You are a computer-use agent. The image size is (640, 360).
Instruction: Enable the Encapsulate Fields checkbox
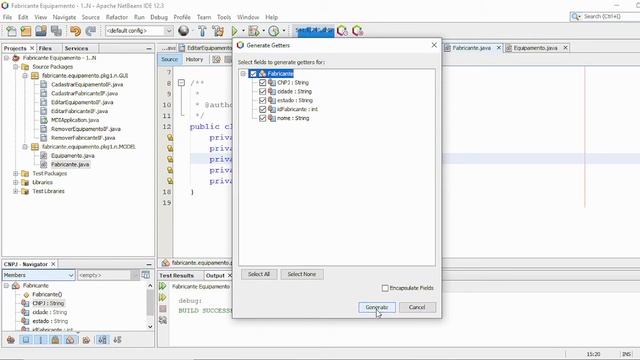click(385, 288)
